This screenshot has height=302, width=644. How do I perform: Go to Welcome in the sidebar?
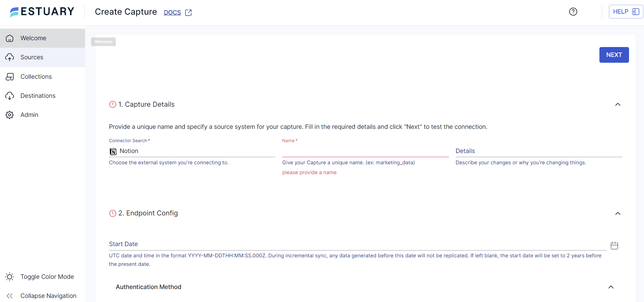pos(43,38)
